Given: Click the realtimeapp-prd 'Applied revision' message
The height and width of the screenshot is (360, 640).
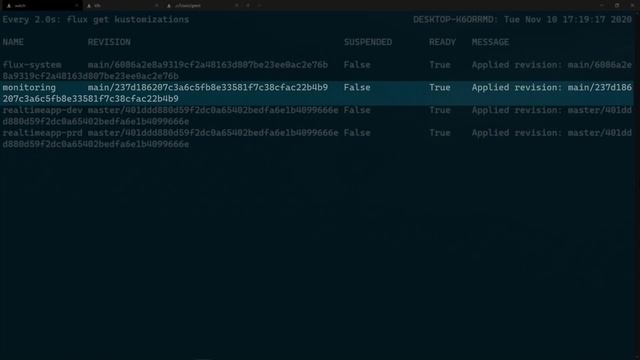Looking at the screenshot, I should tap(552, 133).
